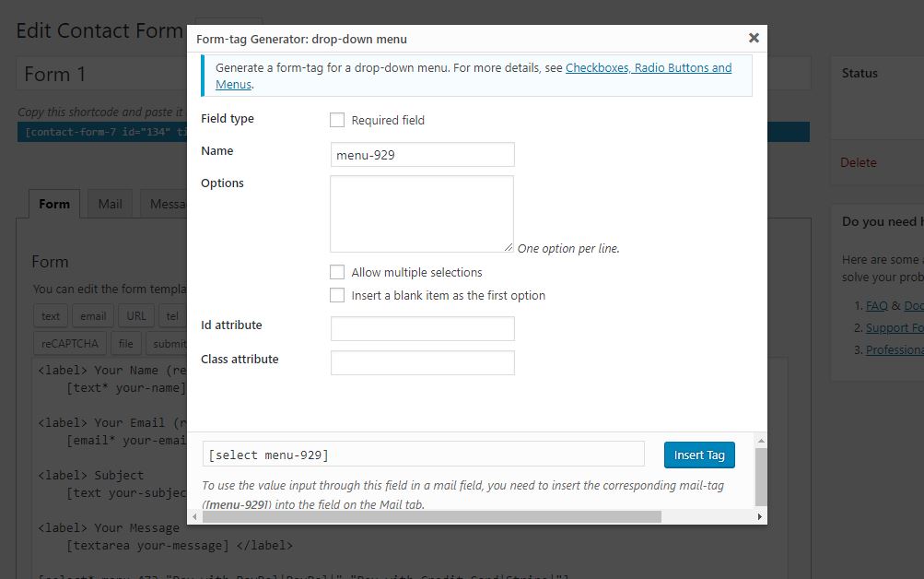This screenshot has height=579, width=924.
Task: Click the horizontal scrollbar right arrow in dialog
Action: (x=760, y=516)
